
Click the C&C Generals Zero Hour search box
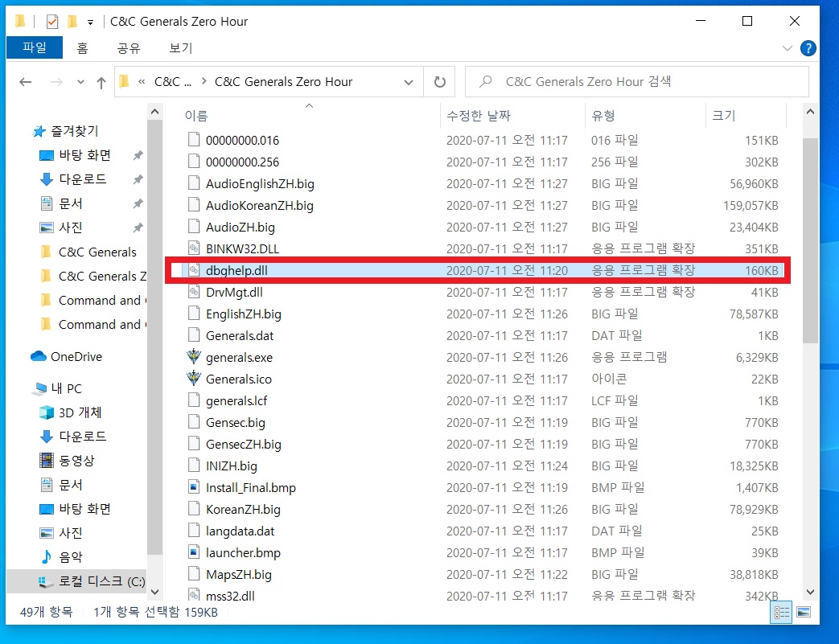(637, 82)
